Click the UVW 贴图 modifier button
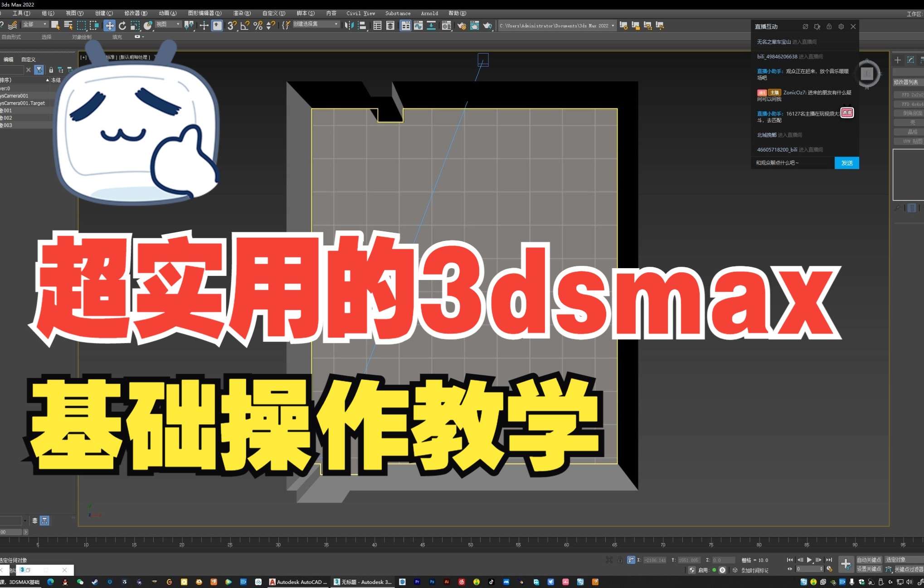Viewport: 924px width, 588px height. coord(909,141)
